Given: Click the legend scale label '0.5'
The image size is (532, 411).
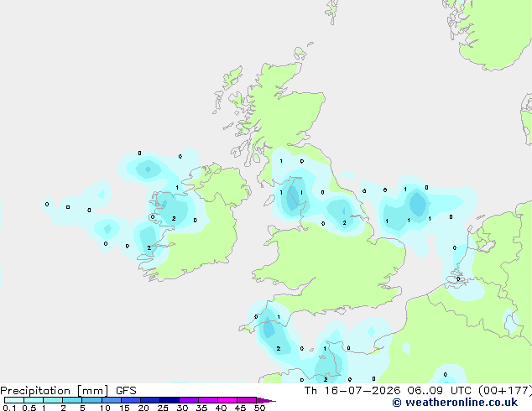Looking at the screenshot, I should [x=29, y=408].
